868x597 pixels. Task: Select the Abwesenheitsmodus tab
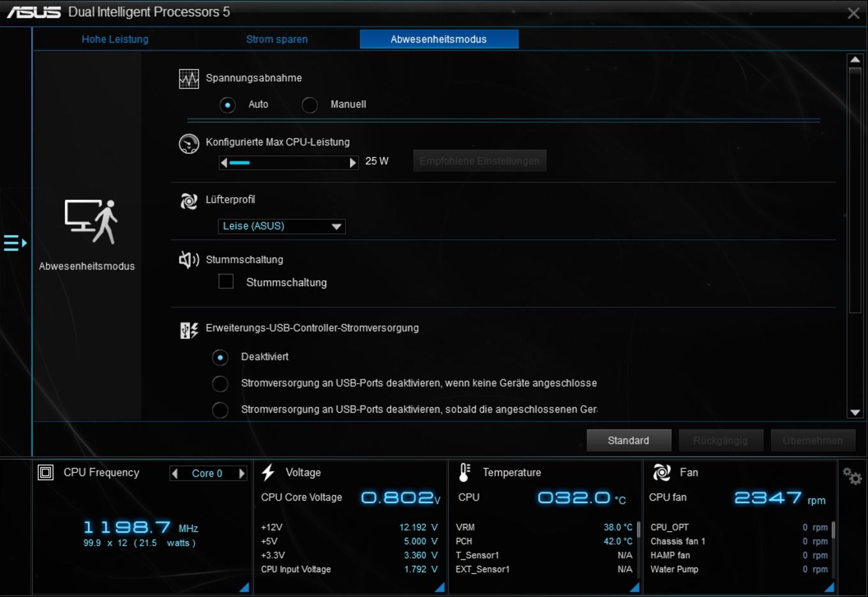click(439, 39)
